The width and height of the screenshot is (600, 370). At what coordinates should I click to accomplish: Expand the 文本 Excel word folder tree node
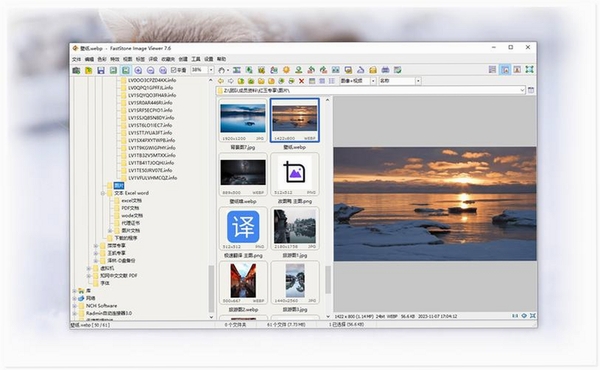tap(103, 193)
